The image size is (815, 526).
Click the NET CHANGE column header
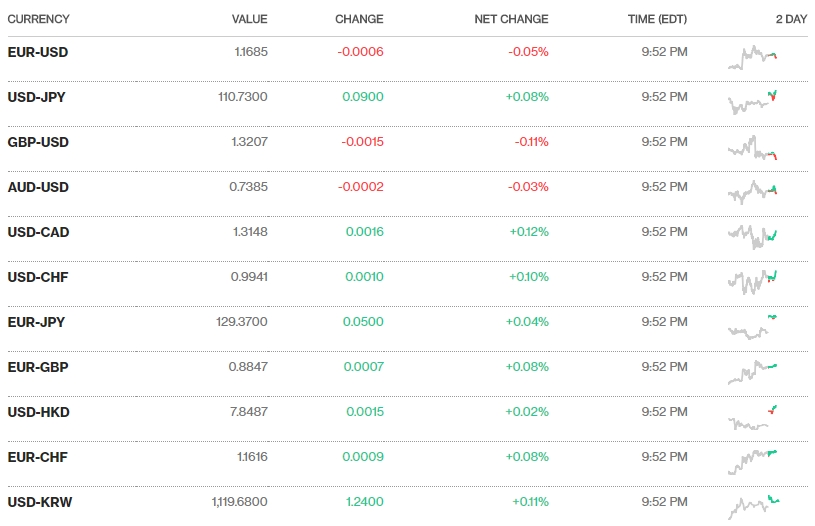[x=511, y=19]
